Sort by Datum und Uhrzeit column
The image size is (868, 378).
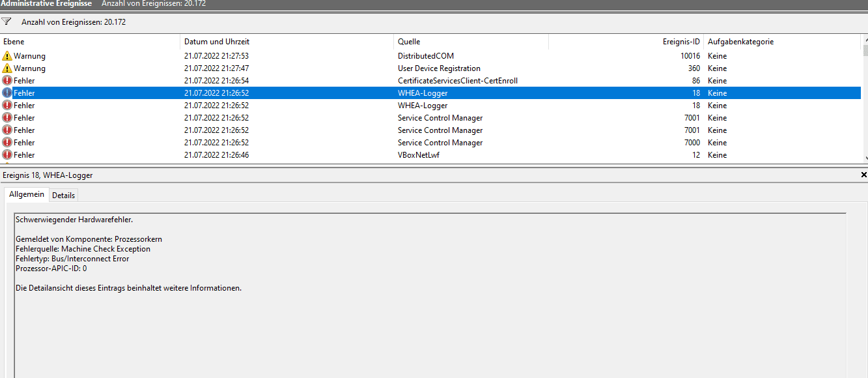pos(287,42)
